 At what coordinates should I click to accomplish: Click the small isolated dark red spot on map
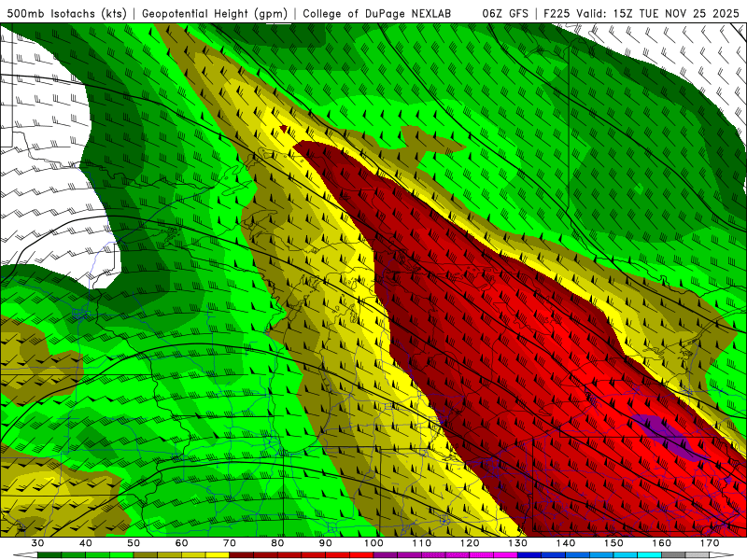click(284, 128)
